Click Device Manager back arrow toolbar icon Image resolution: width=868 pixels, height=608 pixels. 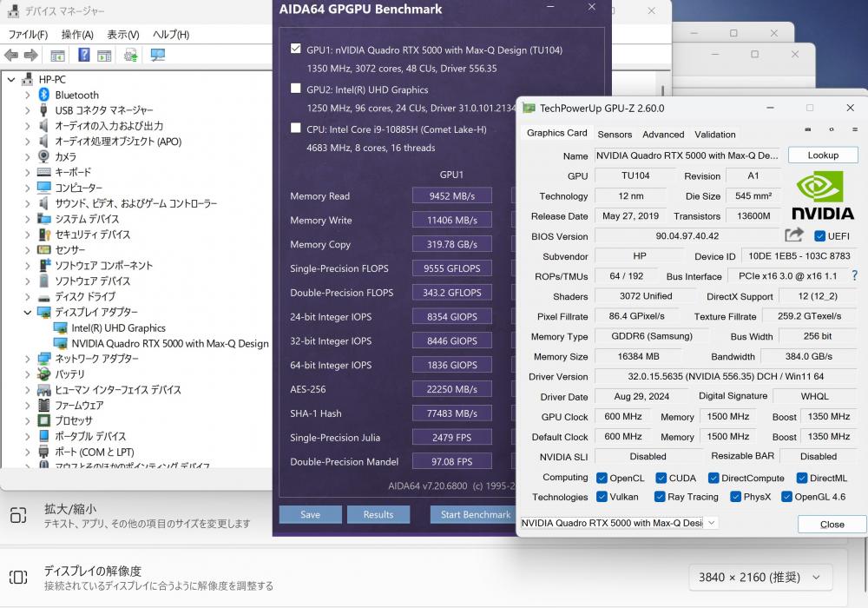11,55
